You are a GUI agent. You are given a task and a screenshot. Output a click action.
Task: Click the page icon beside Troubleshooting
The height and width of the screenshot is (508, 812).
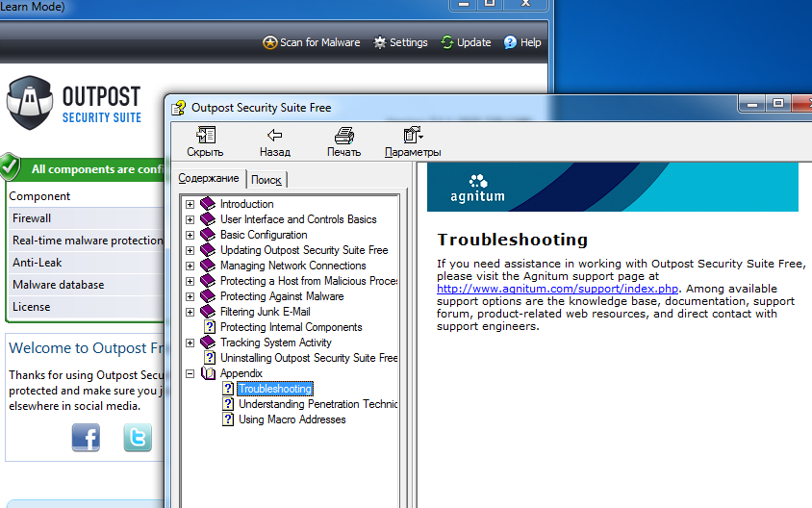tap(228, 389)
